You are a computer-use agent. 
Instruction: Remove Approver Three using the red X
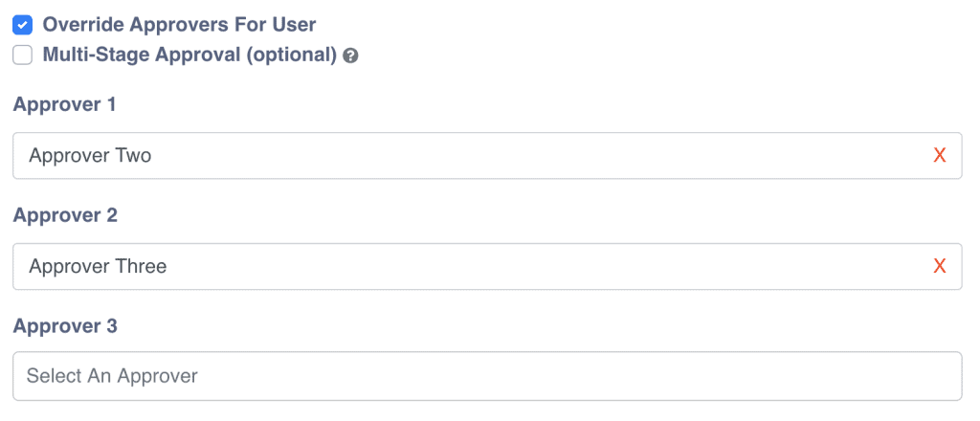click(939, 267)
